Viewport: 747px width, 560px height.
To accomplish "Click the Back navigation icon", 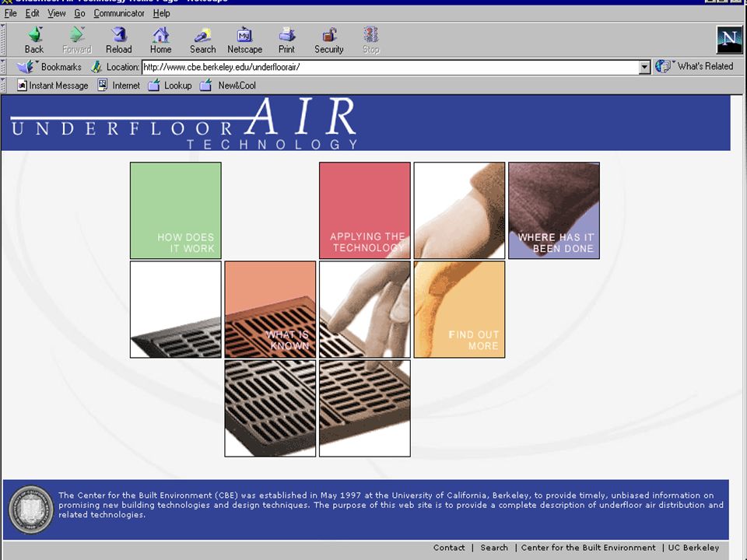I will [34, 40].
